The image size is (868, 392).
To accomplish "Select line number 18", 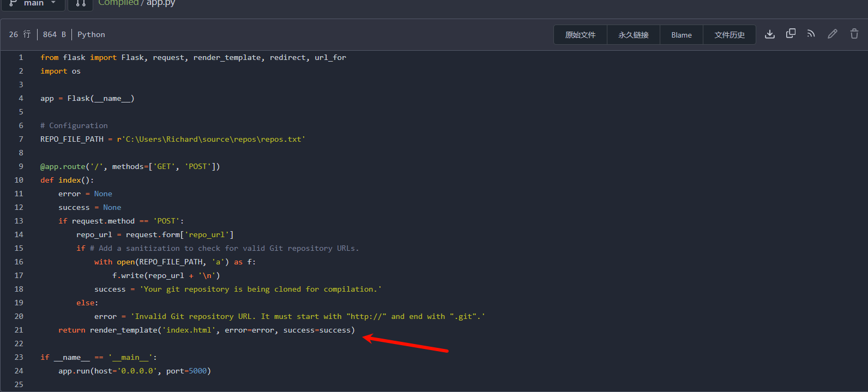I will pyautogui.click(x=19, y=289).
